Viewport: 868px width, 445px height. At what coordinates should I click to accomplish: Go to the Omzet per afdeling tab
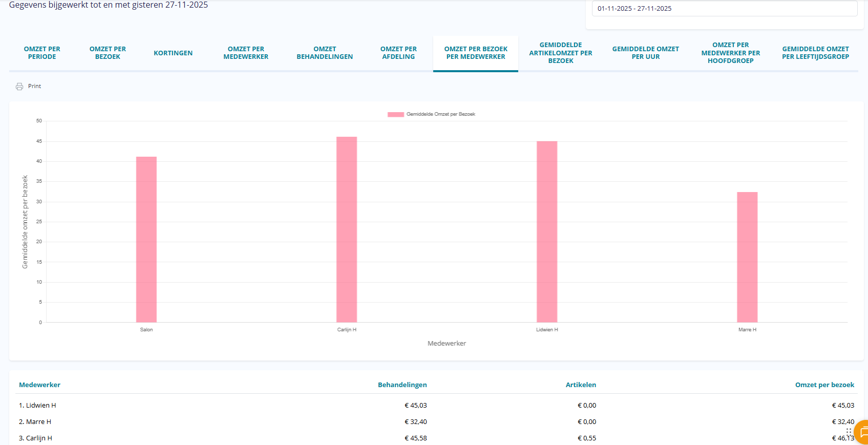[x=398, y=53]
